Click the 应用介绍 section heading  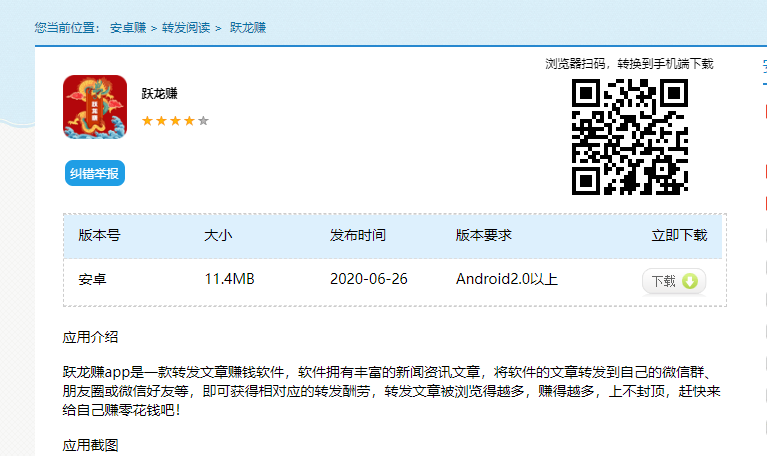click(x=90, y=337)
